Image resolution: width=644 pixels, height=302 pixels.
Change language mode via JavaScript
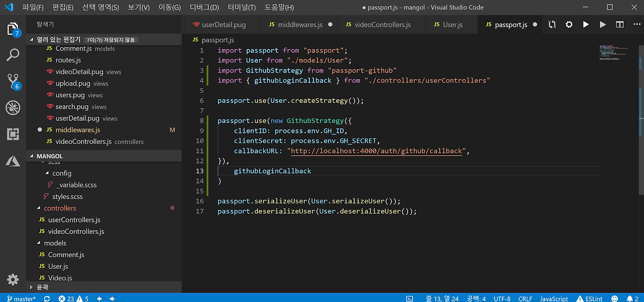[554, 298]
